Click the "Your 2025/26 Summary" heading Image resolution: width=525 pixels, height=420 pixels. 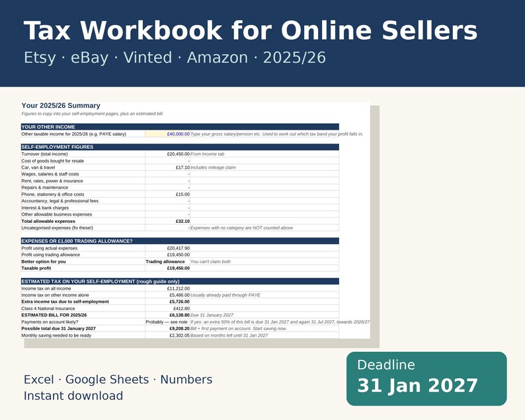point(61,106)
